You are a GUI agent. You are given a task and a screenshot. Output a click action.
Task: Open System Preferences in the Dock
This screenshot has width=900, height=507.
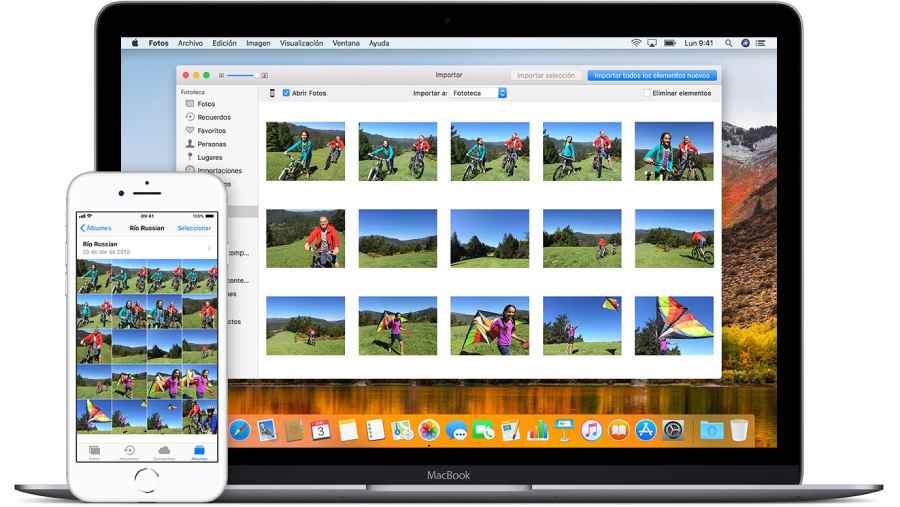click(673, 430)
